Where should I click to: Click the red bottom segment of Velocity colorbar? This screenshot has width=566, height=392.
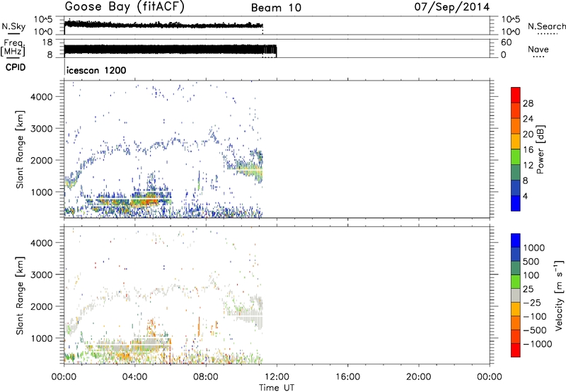pyautogui.click(x=516, y=350)
